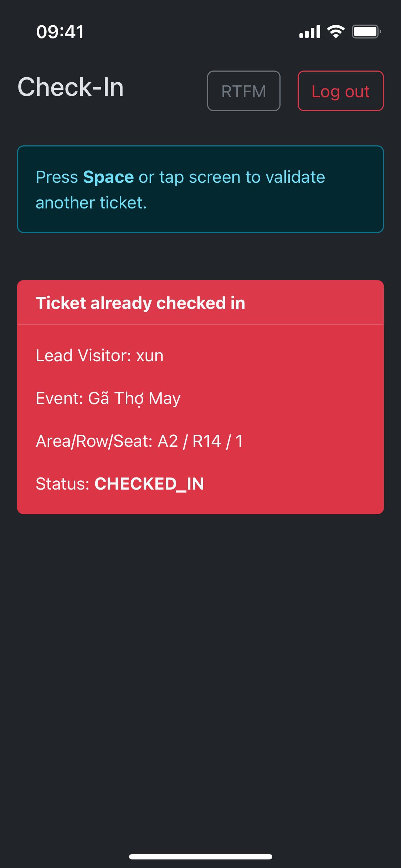Tap the Event label in the card
This screenshot has height=868, width=401.
click(59, 398)
